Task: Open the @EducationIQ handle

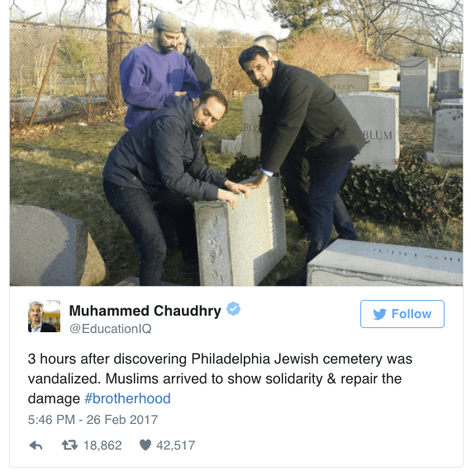Action: tap(111, 328)
